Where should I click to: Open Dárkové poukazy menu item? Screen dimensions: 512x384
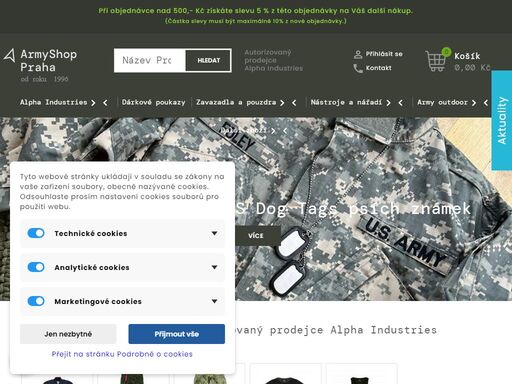click(153, 102)
